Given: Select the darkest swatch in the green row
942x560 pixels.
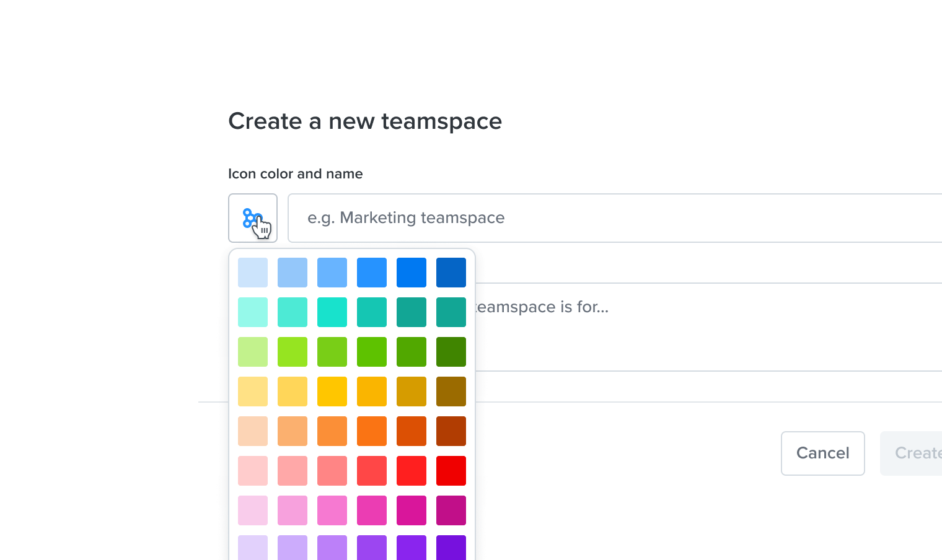Looking at the screenshot, I should [x=451, y=352].
